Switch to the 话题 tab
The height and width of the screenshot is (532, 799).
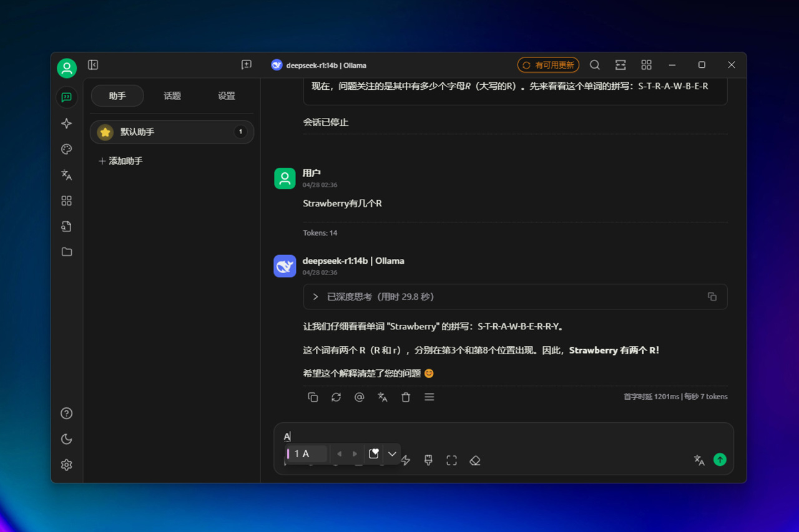(x=172, y=95)
